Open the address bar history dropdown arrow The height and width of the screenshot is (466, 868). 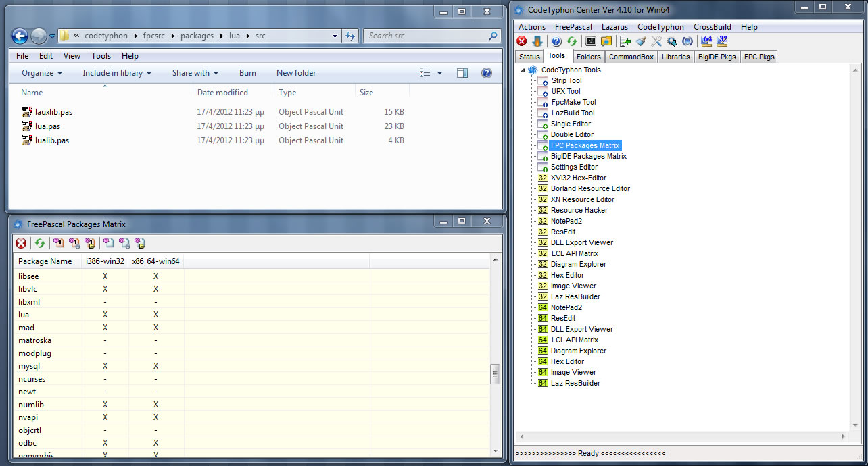pyautogui.click(x=335, y=36)
